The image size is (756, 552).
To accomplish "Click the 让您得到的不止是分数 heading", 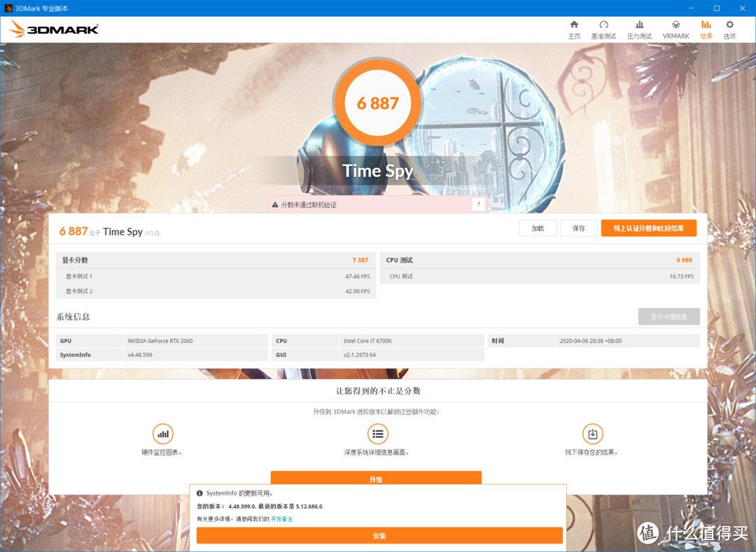I will [378, 390].
